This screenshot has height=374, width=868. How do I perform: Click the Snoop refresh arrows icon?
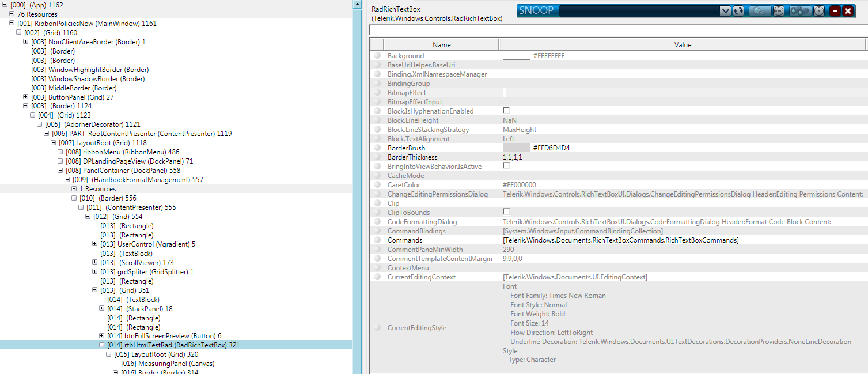pos(738,11)
